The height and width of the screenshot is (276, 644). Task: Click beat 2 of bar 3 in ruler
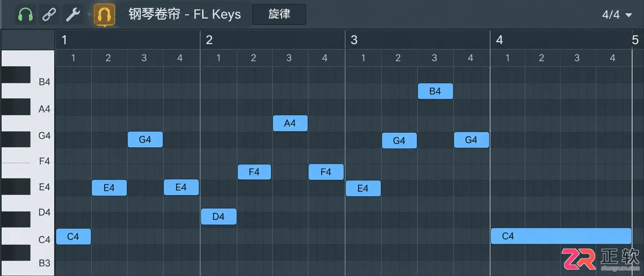(398, 58)
